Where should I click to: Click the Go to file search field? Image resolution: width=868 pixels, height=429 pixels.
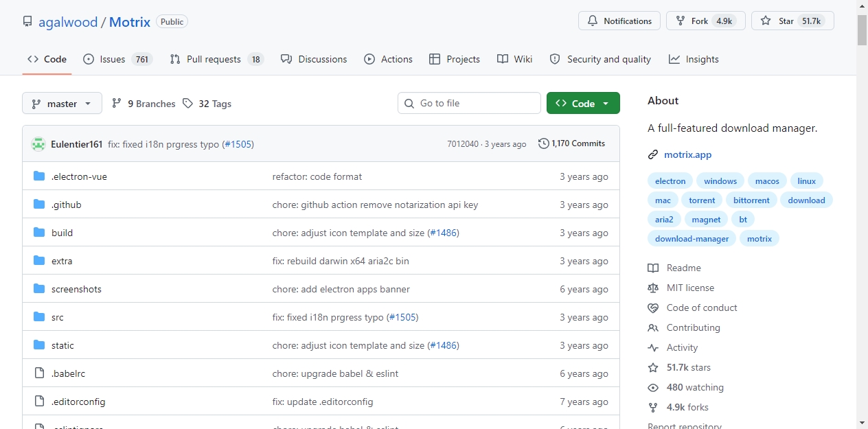[x=469, y=103]
